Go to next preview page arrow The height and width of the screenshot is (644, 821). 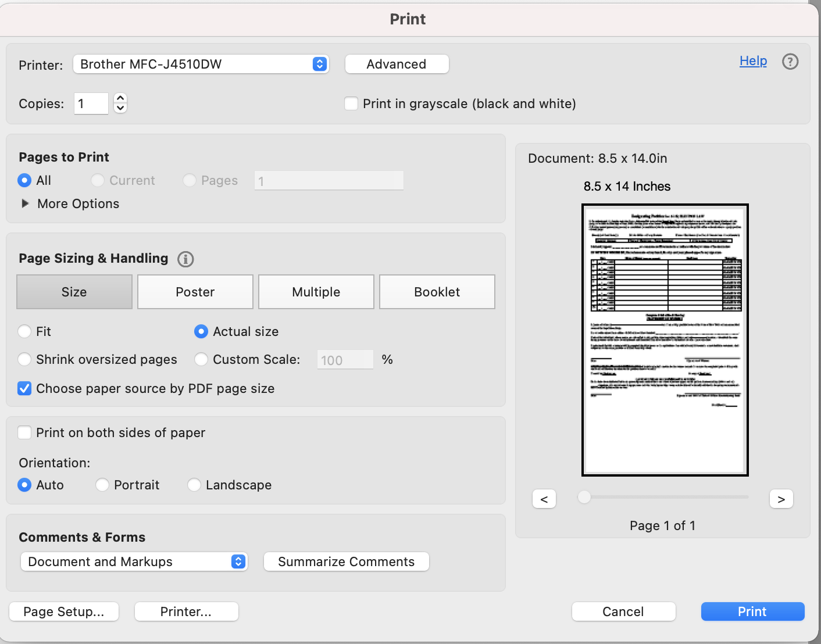[x=781, y=499]
